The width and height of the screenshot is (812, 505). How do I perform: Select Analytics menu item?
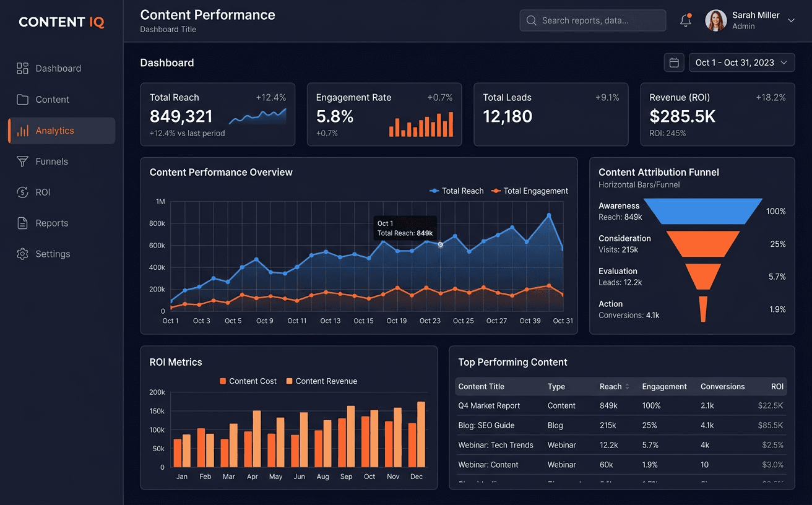(61, 131)
